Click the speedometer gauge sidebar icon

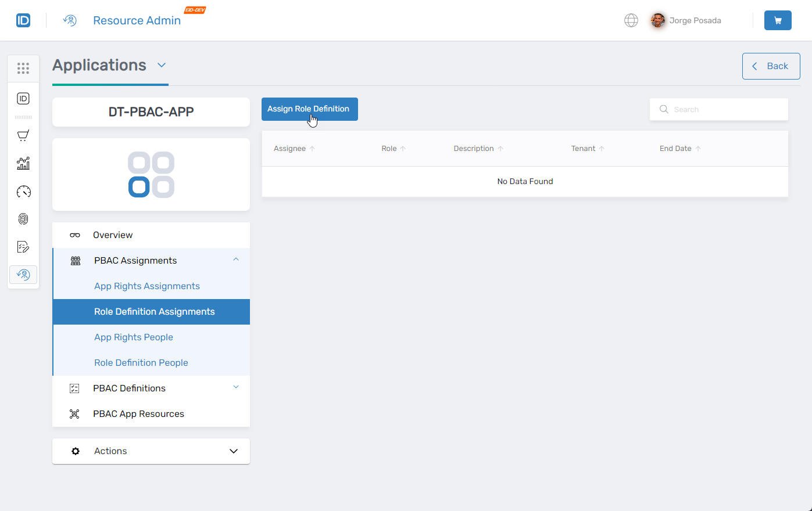(x=23, y=191)
